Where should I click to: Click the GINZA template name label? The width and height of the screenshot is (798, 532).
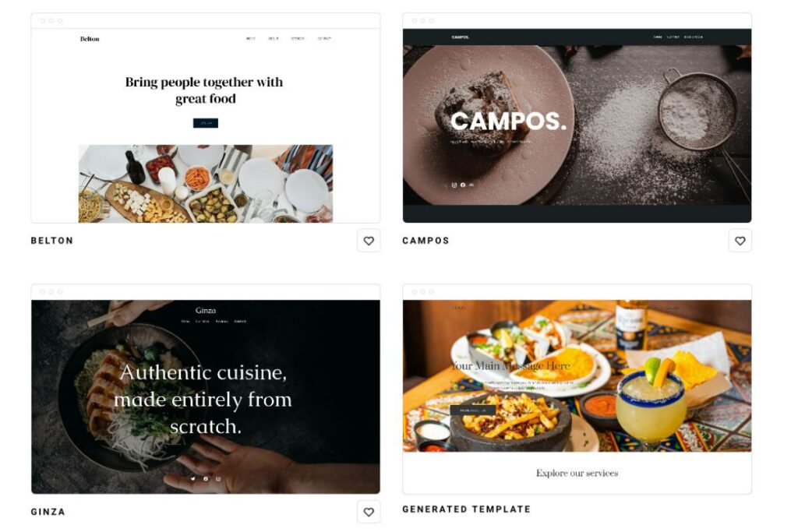click(x=48, y=512)
